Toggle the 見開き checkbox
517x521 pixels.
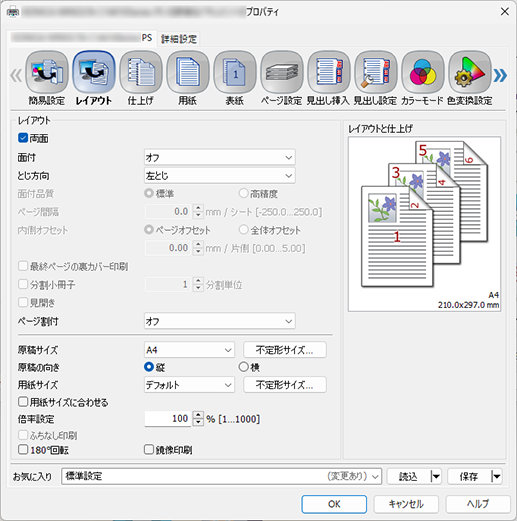[x=23, y=302]
